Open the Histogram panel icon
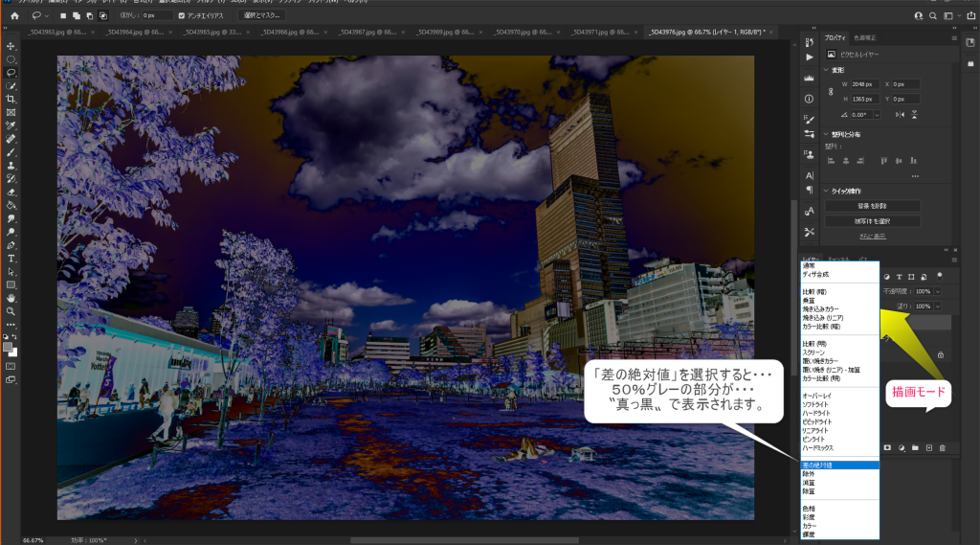The height and width of the screenshot is (545, 980). point(810,78)
